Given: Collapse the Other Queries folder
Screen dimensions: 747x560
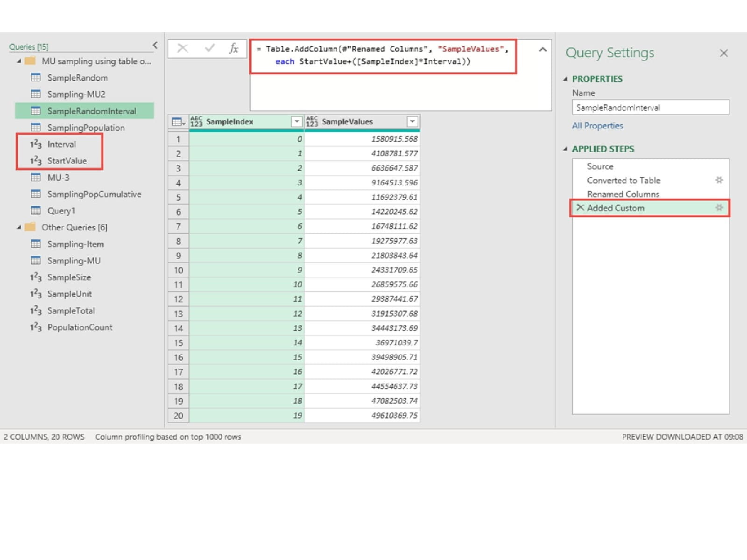Looking at the screenshot, I should tap(19, 227).
